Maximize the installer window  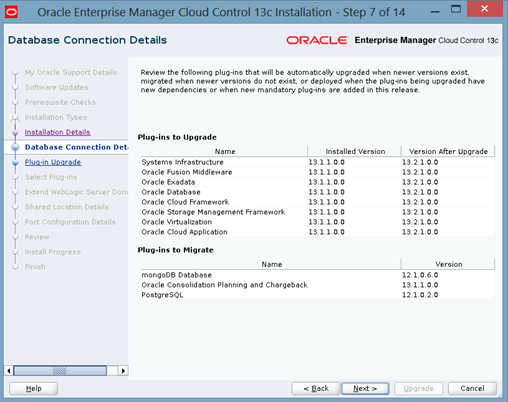(x=456, y=9)
